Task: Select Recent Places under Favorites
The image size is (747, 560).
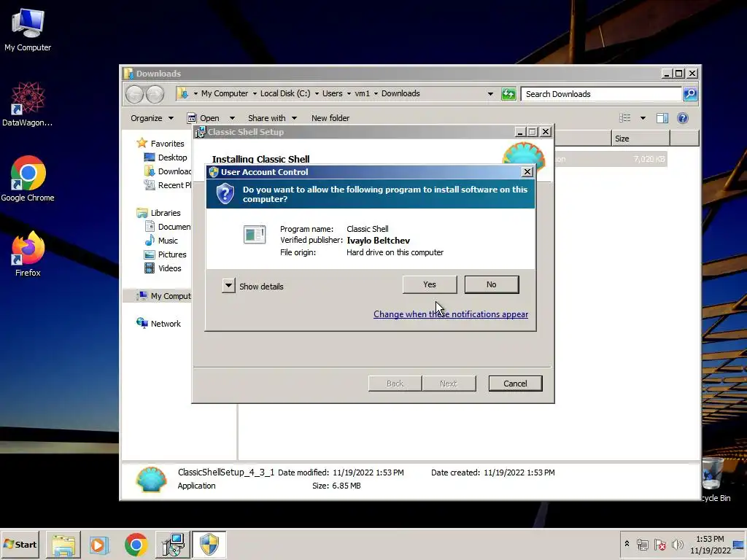Action: 167,184
